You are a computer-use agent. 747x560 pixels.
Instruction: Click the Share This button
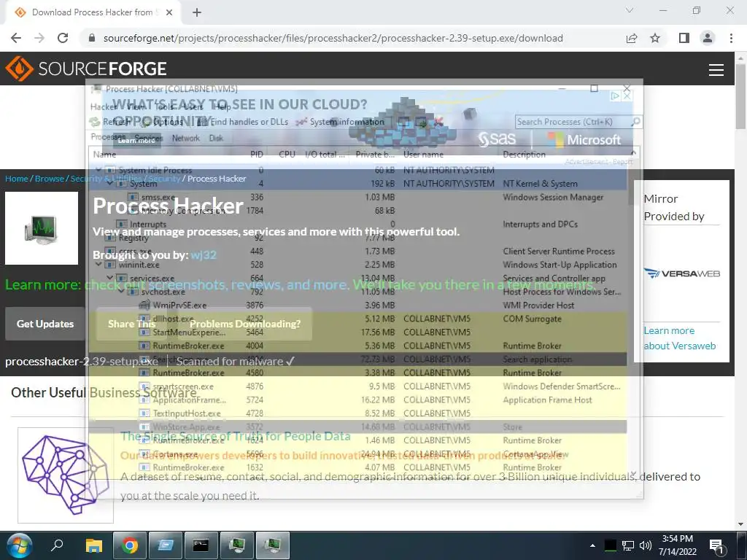(131, 324)
